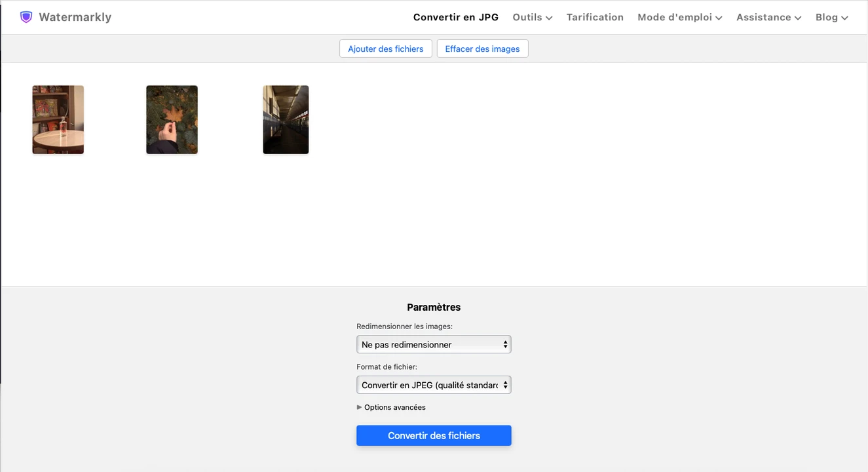Click the chevron beside Outils
Image resolution: width=868 pixels, height=472 pixels.
pos(549,18)
